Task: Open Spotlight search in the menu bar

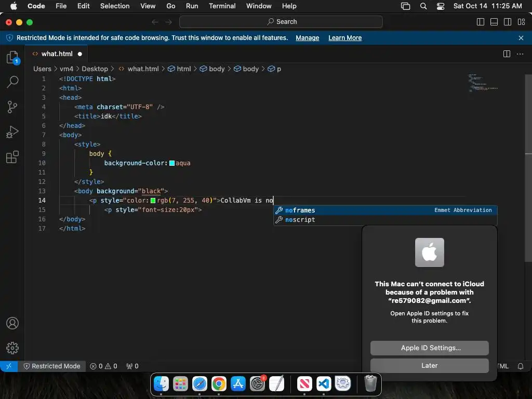Action: 423,6
